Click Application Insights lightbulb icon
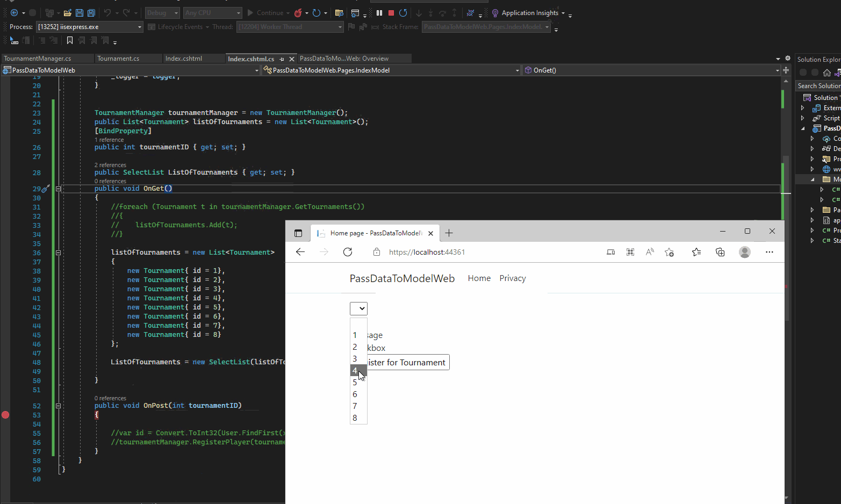Viewport: 841px width, 504px height. click(x=495, y=13)
